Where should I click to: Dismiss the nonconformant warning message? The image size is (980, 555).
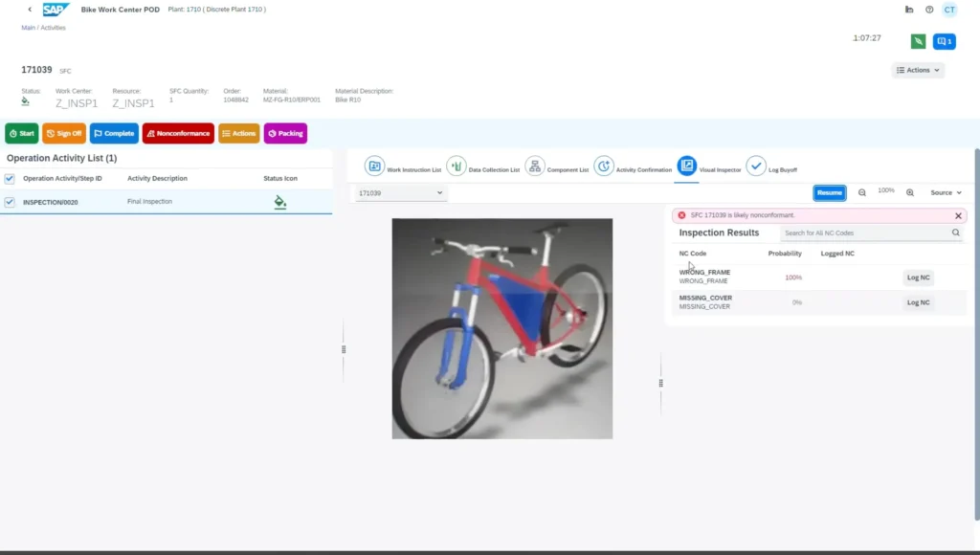[x=958, y=215]
